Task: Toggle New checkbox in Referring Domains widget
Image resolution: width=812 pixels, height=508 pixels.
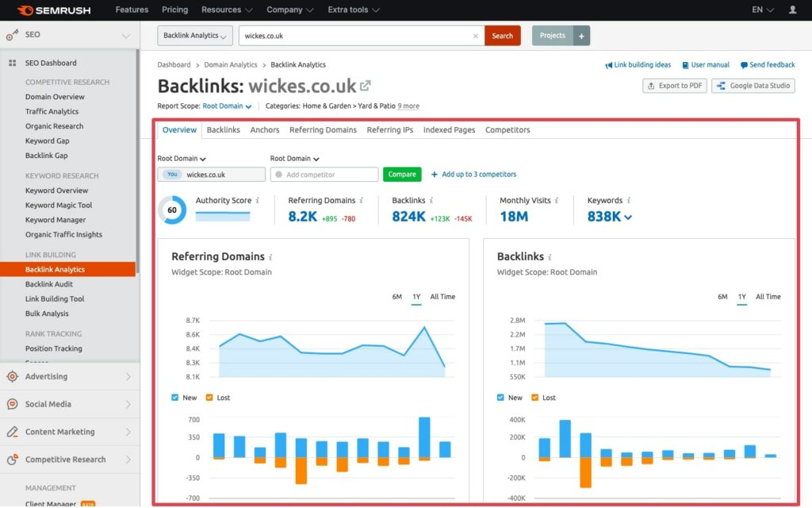Action: point(175,398)
